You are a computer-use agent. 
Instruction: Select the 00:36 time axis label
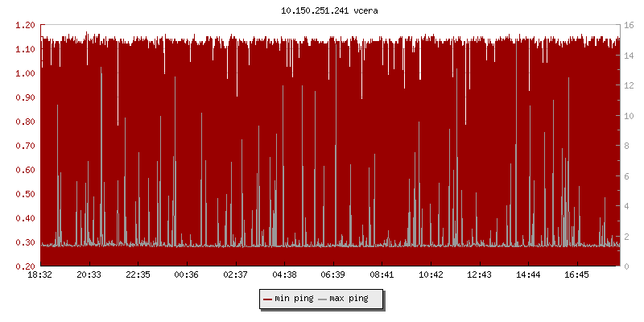pyautogui.click(x=187, y=275)
